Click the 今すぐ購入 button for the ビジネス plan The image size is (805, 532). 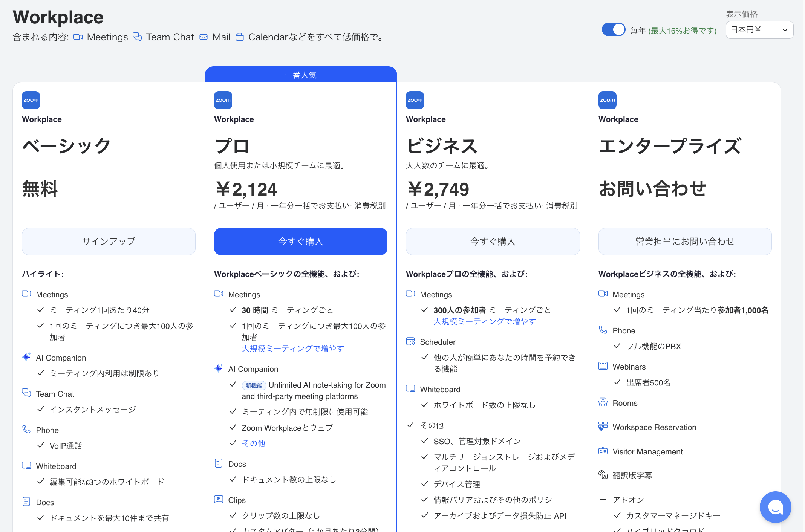(x=493, y=242)
